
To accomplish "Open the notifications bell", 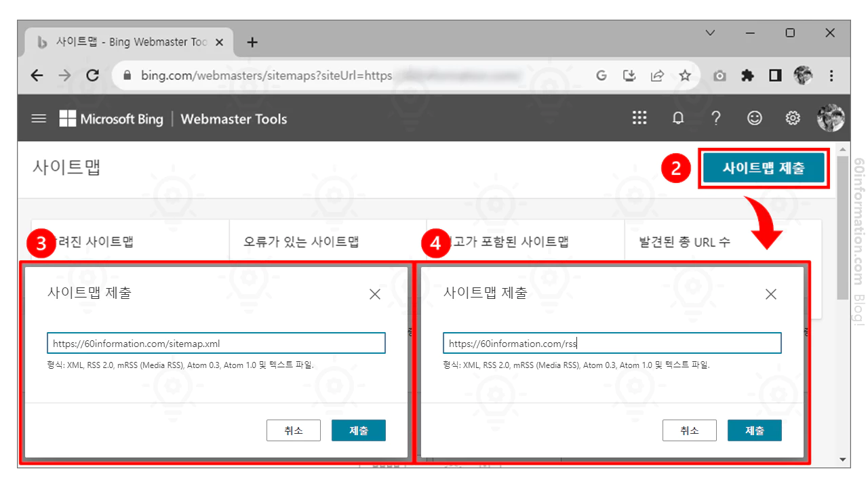I will point(677,118).
